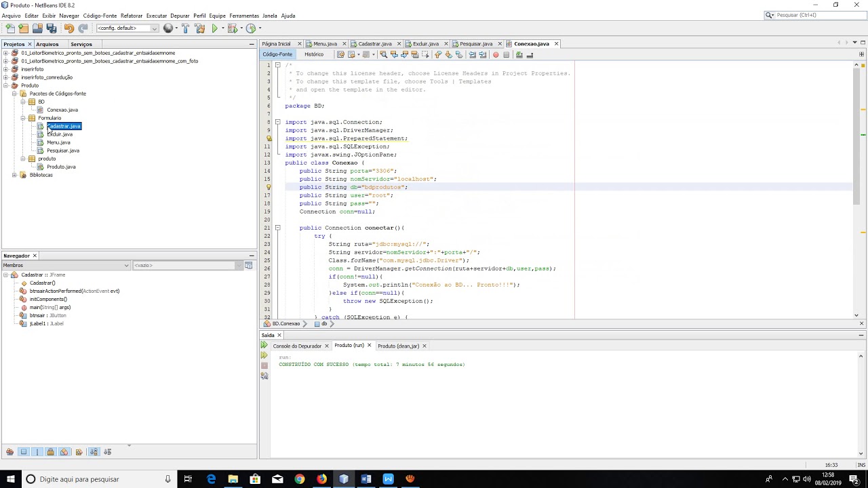This screenshot has width=868, height=488.
Task: Open the navigator filter settings icon
Action: pyautogui.click(x=248, y=265)
